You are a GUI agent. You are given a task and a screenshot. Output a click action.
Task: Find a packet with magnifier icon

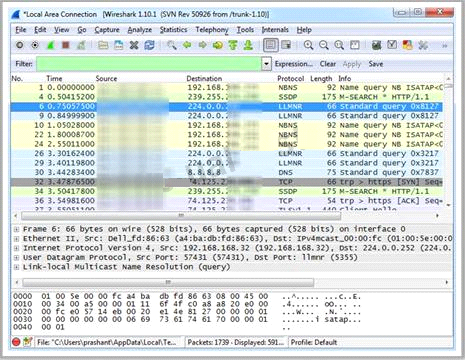pos(172,45)
